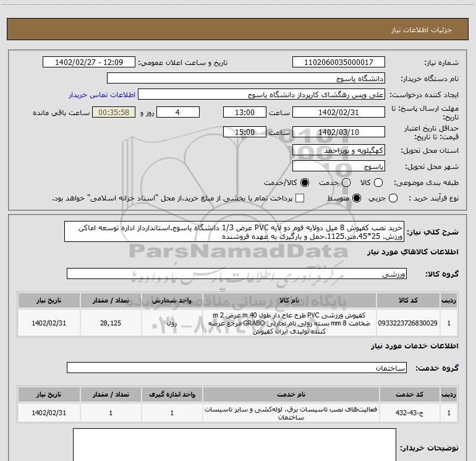Click the کد خدمت column header
The height and width of the screenshot is (461, 476).
pos(409,394)
